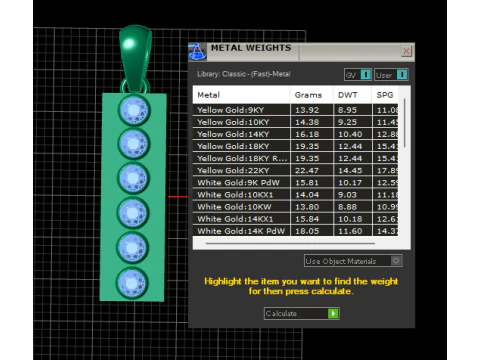
Task: Toggle the Use Object Materials option
Action: [x=353, y=261]
